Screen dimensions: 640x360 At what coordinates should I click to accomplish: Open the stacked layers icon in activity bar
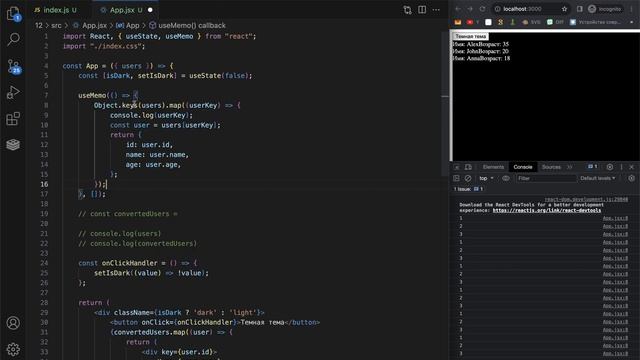[13, 144]
